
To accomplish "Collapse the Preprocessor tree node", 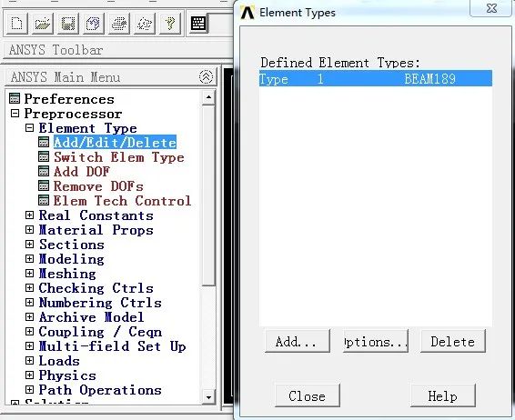I will click(x=15, y=114).
